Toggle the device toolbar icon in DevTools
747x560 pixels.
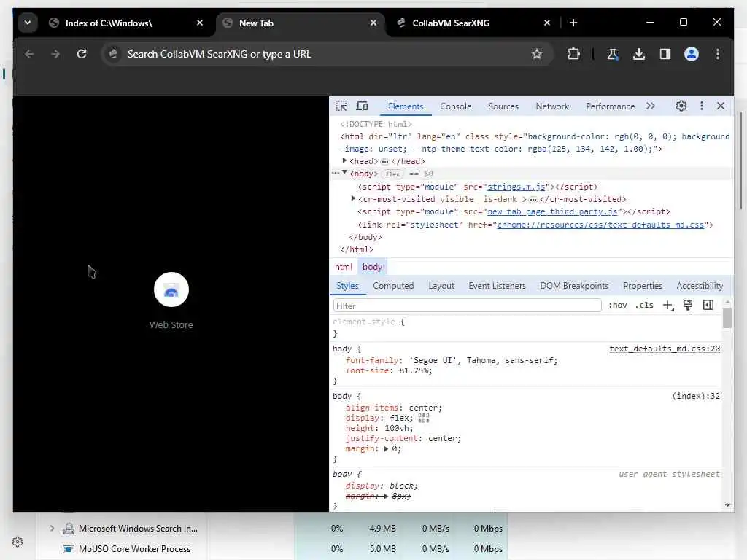click(362, 106)
